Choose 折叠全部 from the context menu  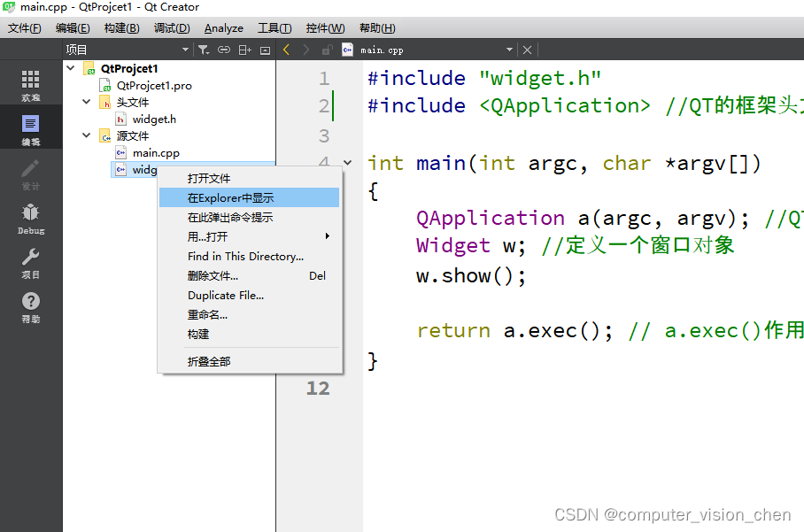coord(249,362)
